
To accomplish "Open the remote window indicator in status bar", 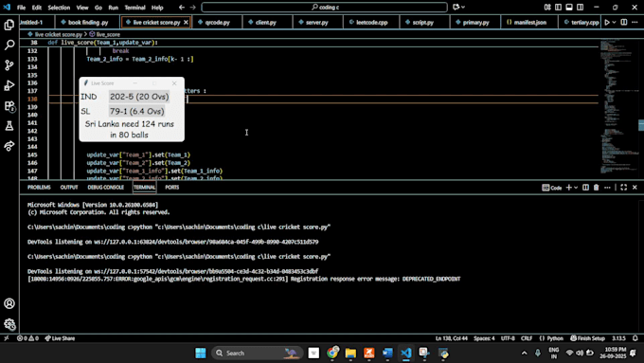I will (7, 338).
